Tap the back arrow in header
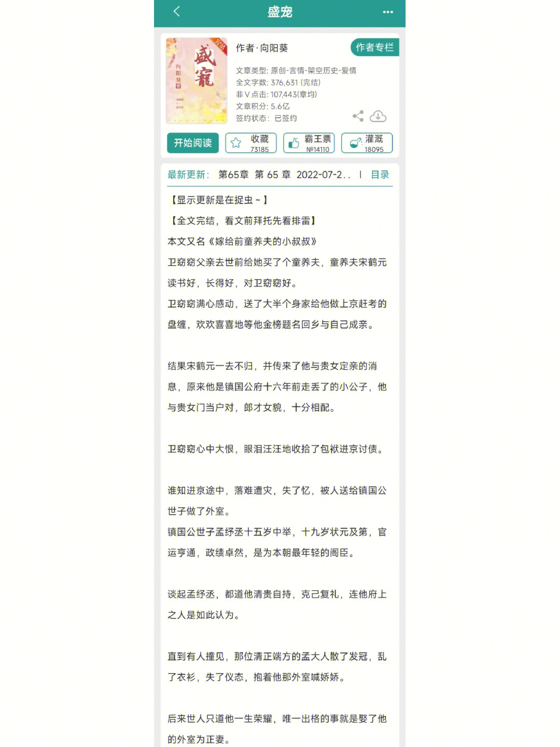 [x=176, y=11]
